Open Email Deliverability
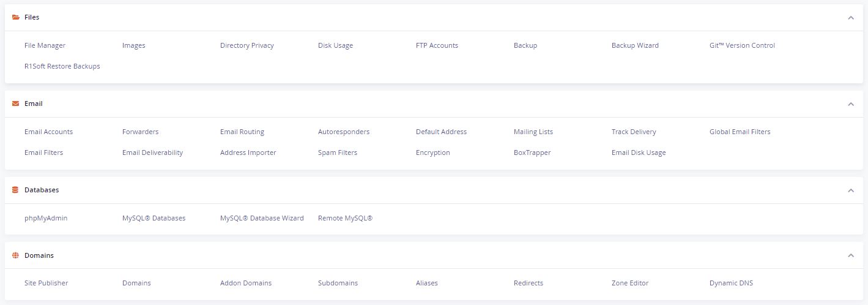The width and height of the screenshot is (868, 305). pyautogui.click(x=152, y=152)
